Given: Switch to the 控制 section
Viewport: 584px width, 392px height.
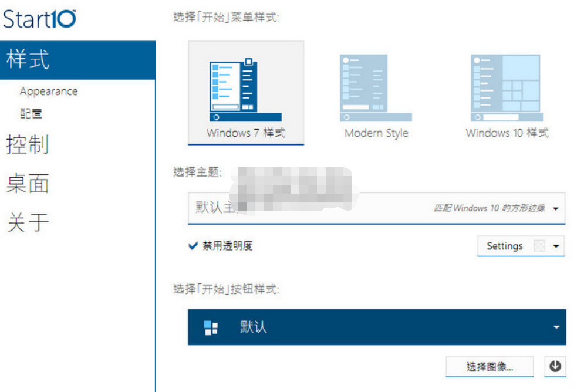Looking at the screenshot, I should (x=28, y=144).
